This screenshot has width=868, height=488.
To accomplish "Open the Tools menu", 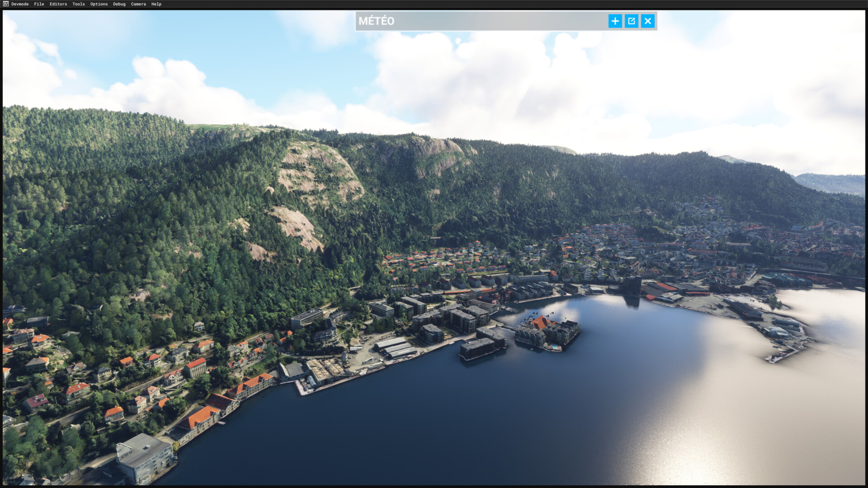I will (x=78, y=4).
